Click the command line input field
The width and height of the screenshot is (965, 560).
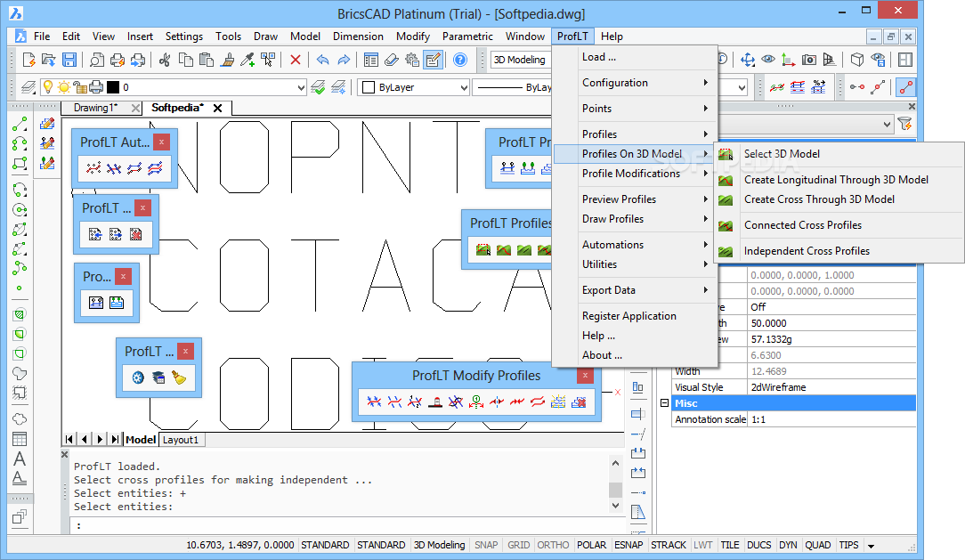[348, 525]
